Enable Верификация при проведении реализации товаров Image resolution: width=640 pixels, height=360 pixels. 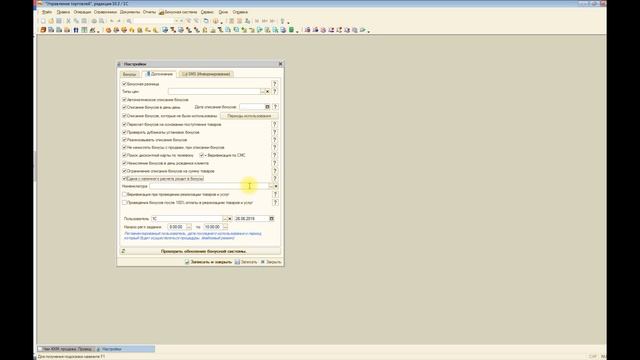tap(124, 194)
